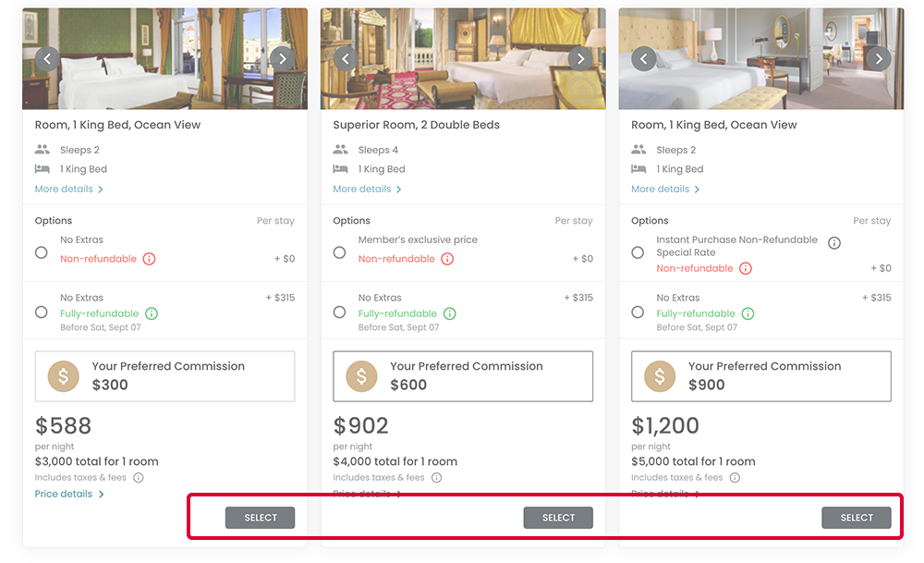Expand More details for first Ocean View room
924x563 pixels.
pyautogui.click(x=68, y=190)
